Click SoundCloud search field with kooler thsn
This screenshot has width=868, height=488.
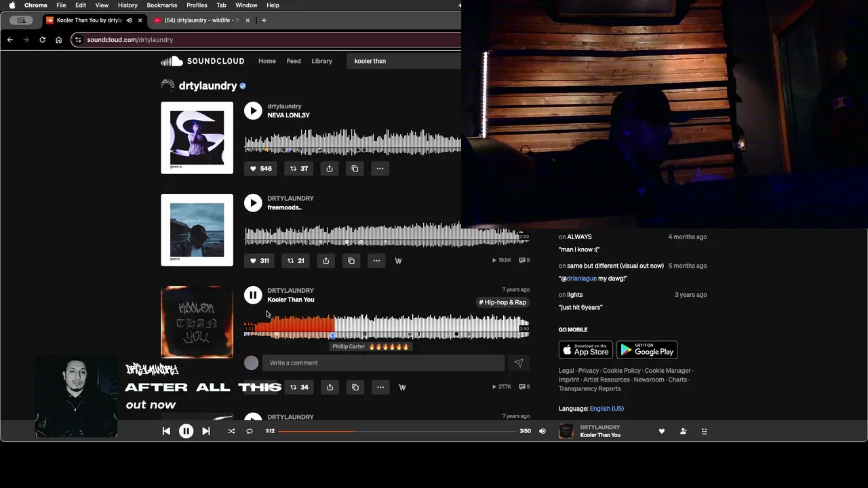tap(404, 61)
